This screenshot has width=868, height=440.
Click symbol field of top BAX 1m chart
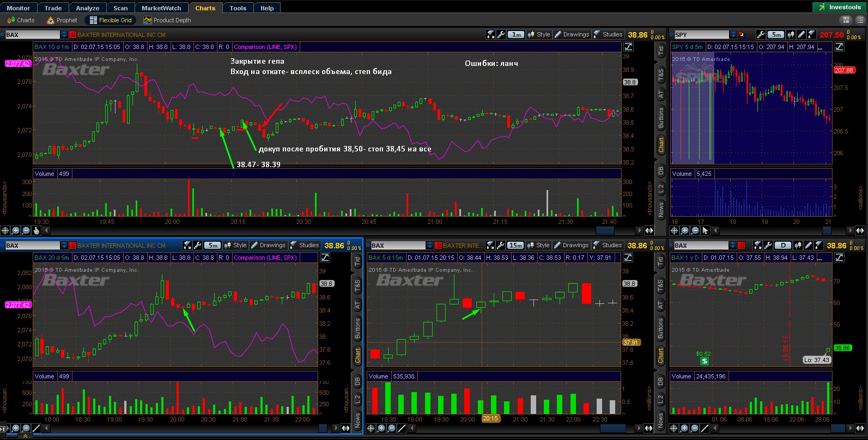pos(32,34)
